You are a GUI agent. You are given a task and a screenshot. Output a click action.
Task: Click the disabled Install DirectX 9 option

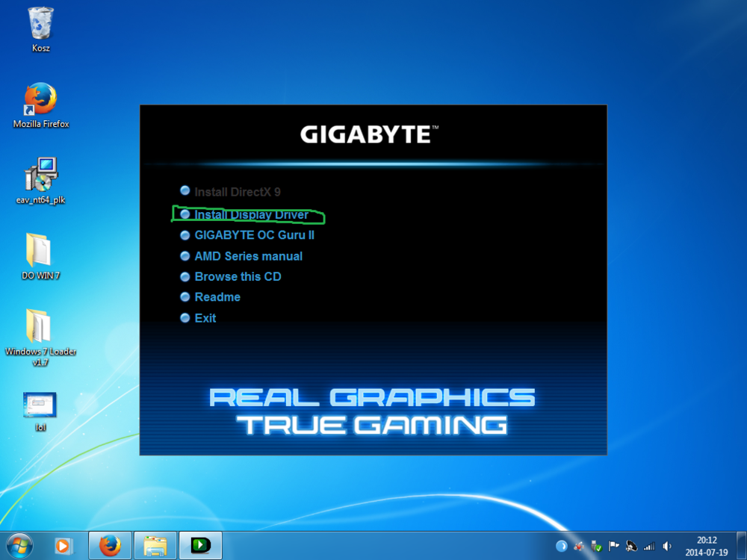(238, 192)
